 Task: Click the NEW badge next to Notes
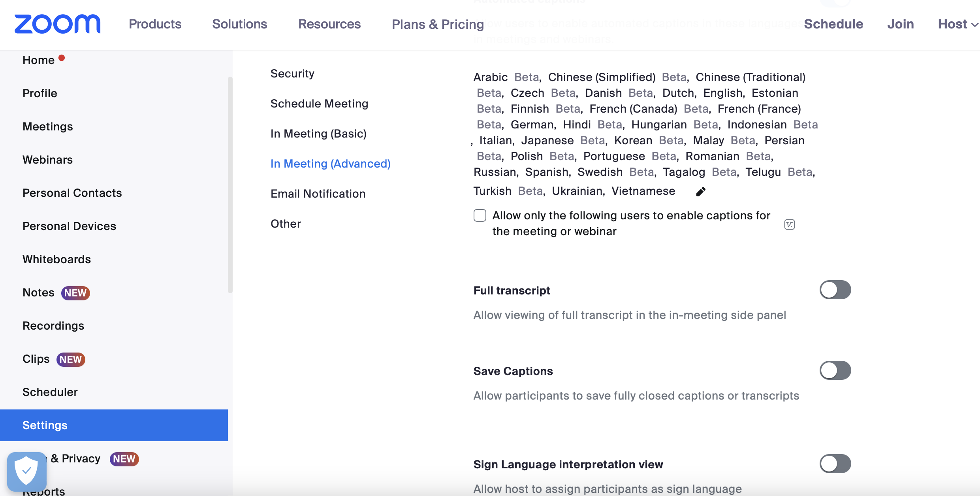point(75,293)
